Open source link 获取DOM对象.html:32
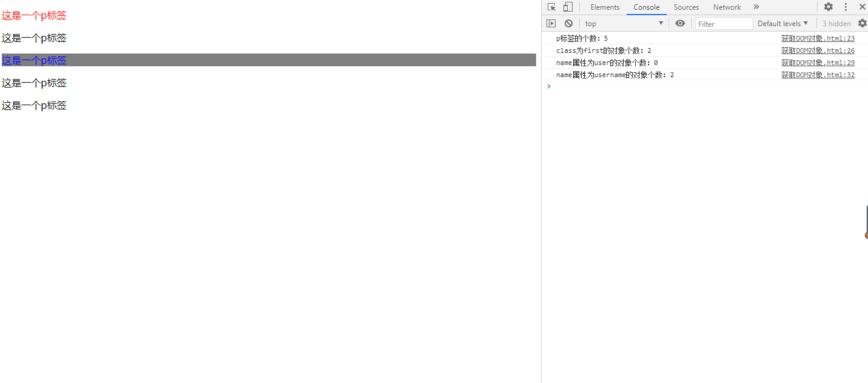This screenshot has height=383, width=868. [x=818, y=75]
